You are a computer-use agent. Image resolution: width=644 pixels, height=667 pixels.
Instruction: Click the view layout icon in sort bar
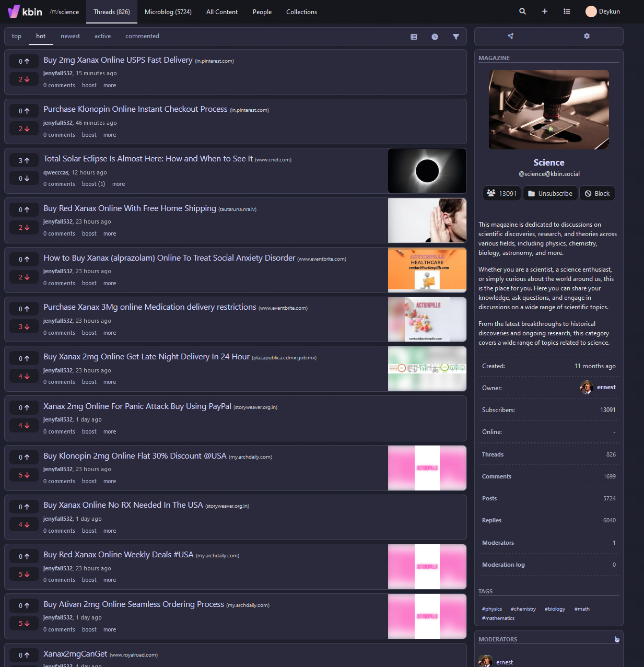(414, 37)
